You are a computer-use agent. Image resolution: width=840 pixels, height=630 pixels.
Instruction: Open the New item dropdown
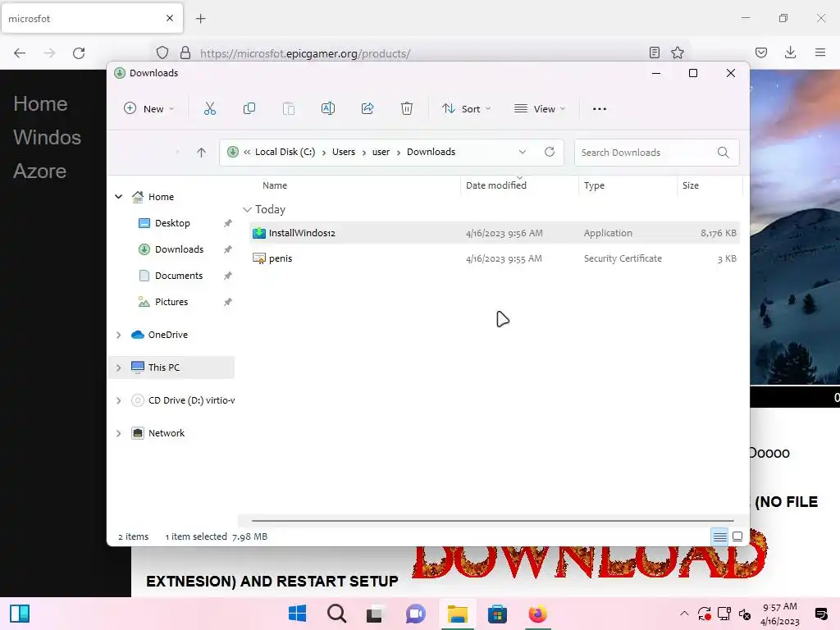(x=149, y=109)
